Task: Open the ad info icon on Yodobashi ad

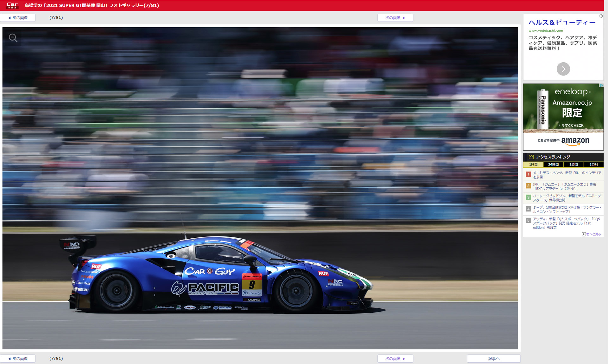Action: (601, 16)
